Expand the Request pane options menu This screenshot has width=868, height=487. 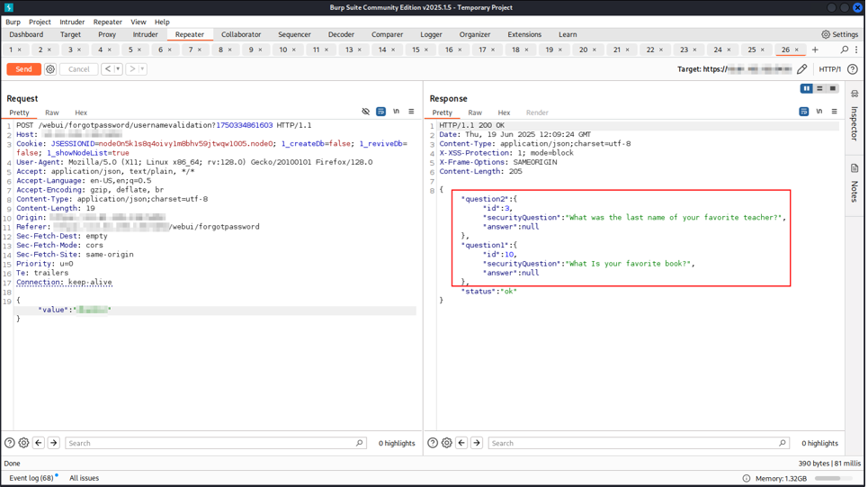pyautogui.click(x=411, y=113)
